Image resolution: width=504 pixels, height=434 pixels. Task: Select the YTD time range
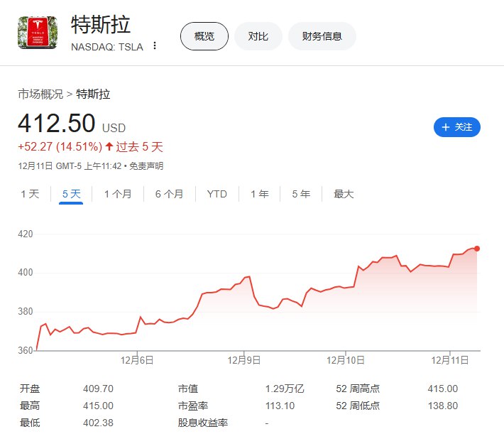click(217, 194)
